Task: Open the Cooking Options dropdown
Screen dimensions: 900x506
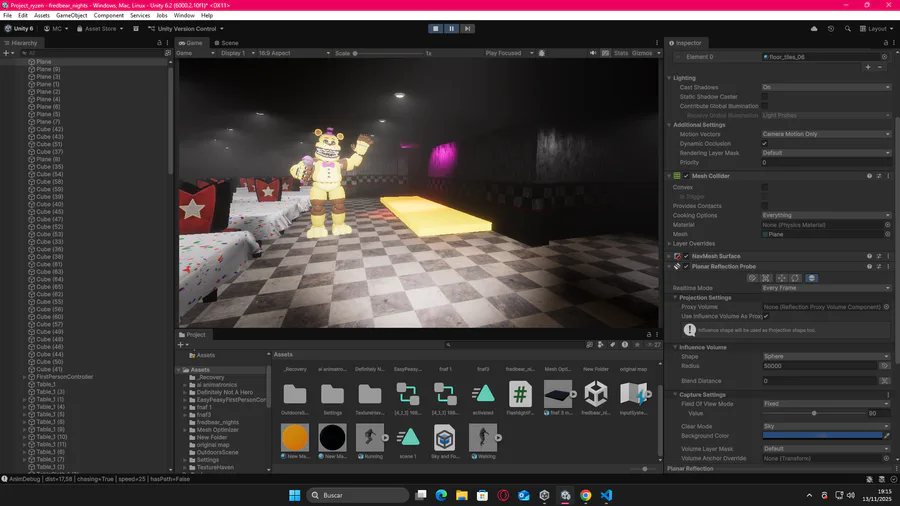Action: tap(826, 216)
